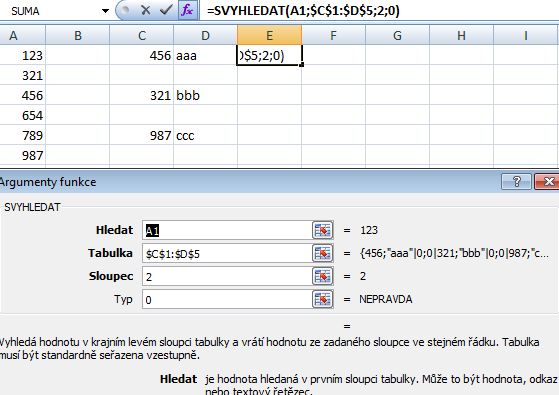The width and height of the screenshot is (559, 395).
Task: Click Tabulka range selector icon
Action: (x=323, y=253)
